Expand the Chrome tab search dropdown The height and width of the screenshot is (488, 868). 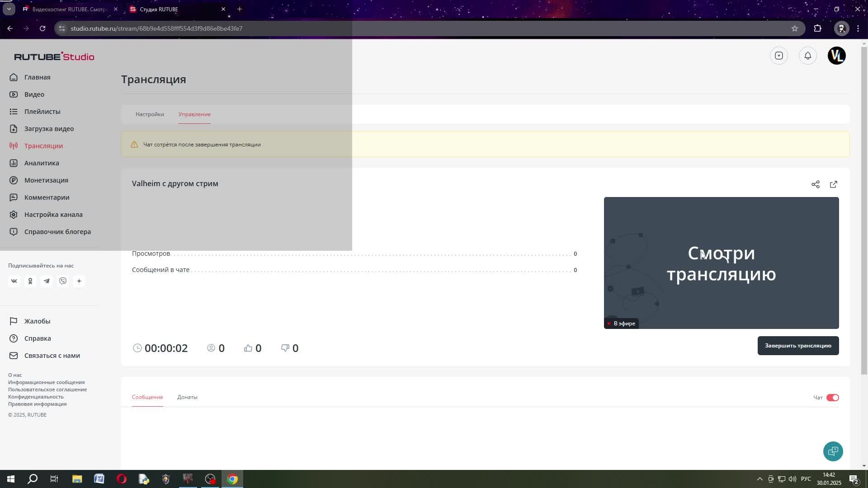pyautogui.click(x=9, y=9)
